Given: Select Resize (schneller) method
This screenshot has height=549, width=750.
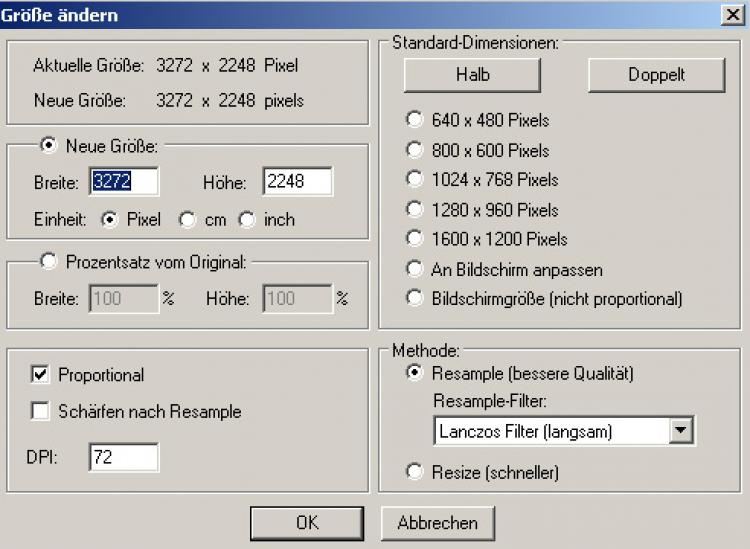Looking at the screenshot, I should click(x=415, y=471).
